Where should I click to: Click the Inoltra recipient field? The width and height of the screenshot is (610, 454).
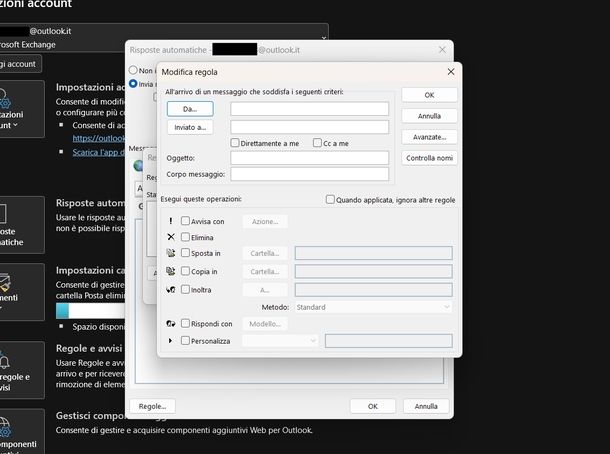(x=373, y=290)
